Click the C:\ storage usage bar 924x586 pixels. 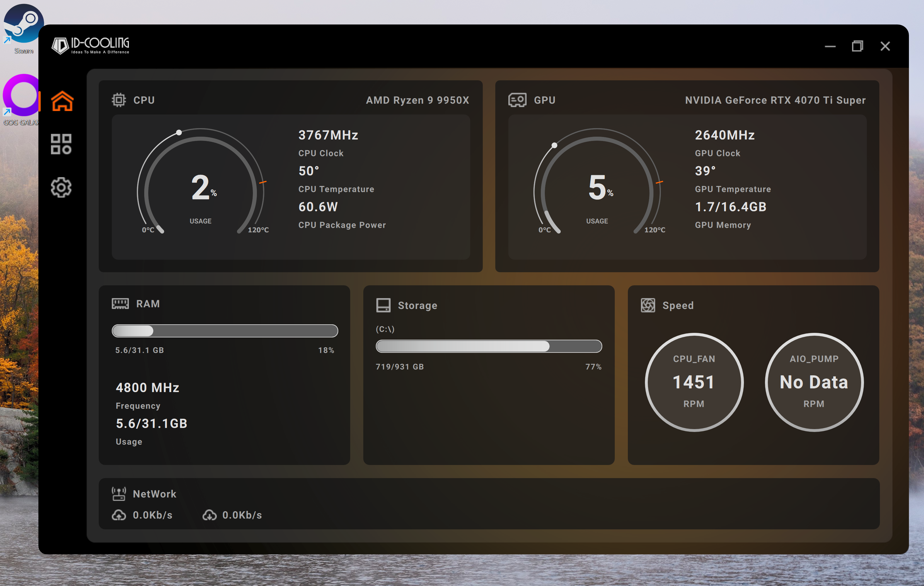click(x=488, y=346)
